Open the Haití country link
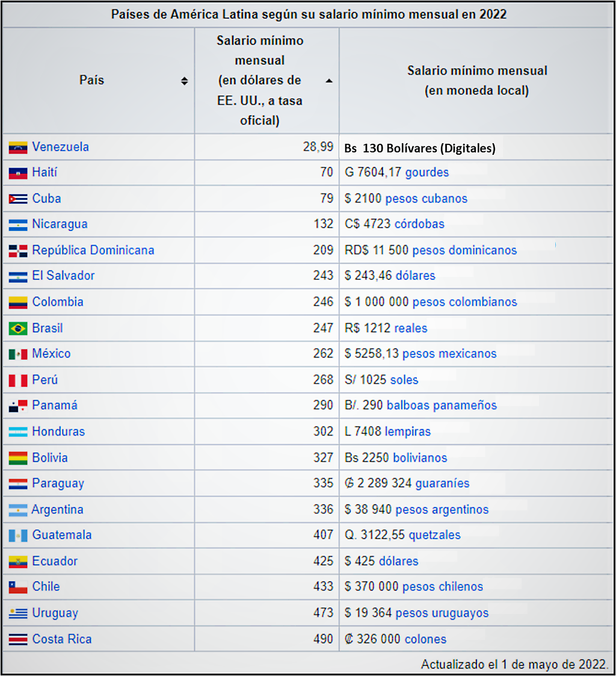The width and height of the screenshot is (616, 676). [45, 173]
